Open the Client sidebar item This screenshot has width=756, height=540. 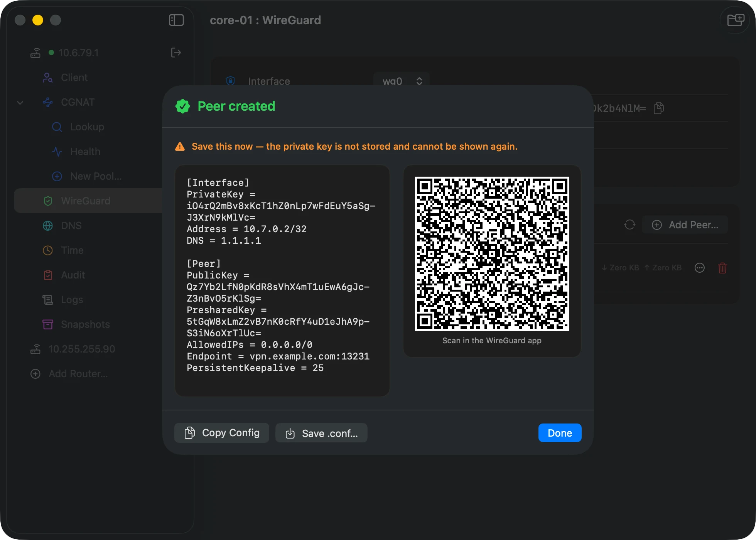click(x=88, y=78)
